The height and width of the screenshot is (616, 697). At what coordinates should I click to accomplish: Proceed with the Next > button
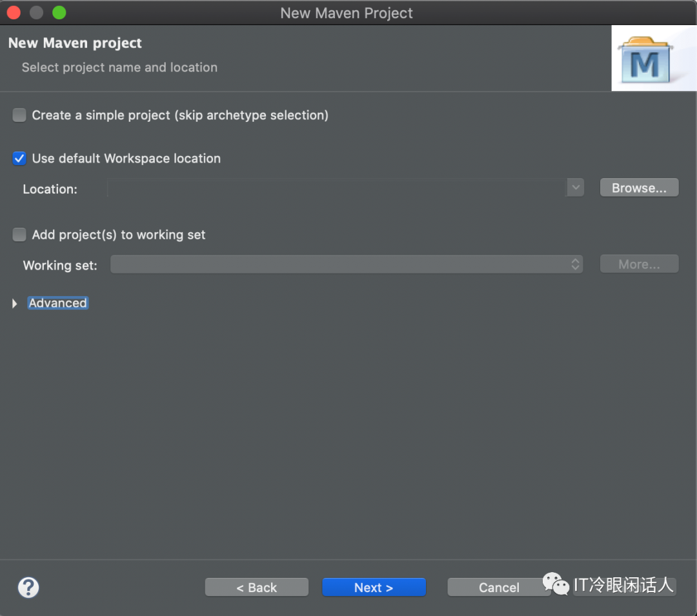point(374,587)
